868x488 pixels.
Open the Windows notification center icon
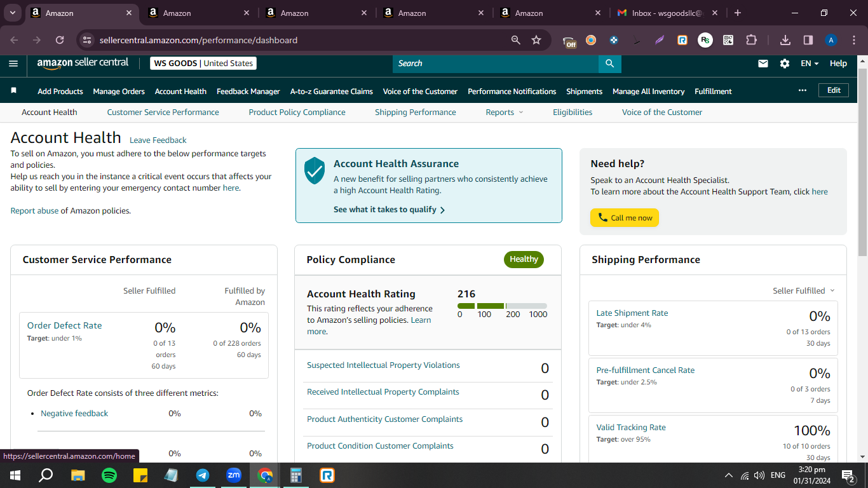(848, 475)
